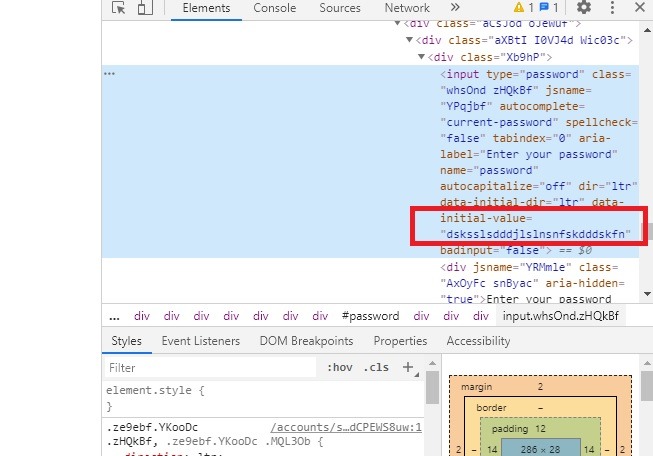Toggle the device toolbar icon
This screenshot has width=653, height=456.
[145, 8]
